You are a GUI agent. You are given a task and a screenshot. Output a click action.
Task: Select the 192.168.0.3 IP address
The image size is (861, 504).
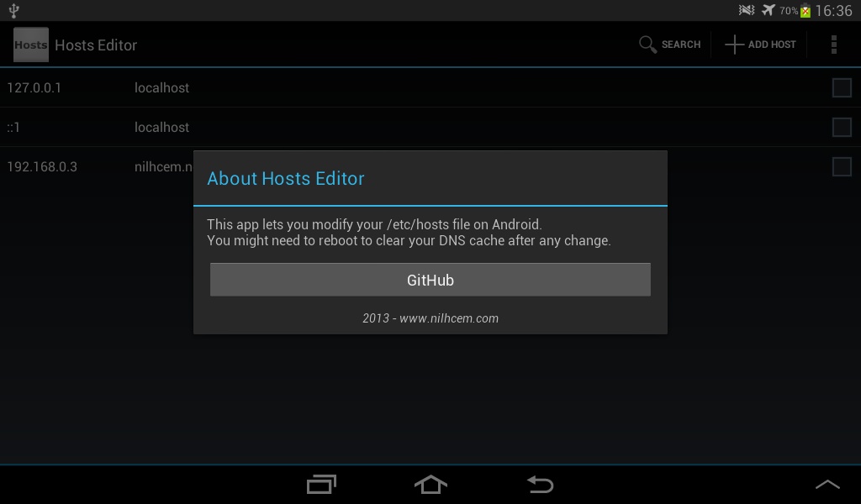42,166
